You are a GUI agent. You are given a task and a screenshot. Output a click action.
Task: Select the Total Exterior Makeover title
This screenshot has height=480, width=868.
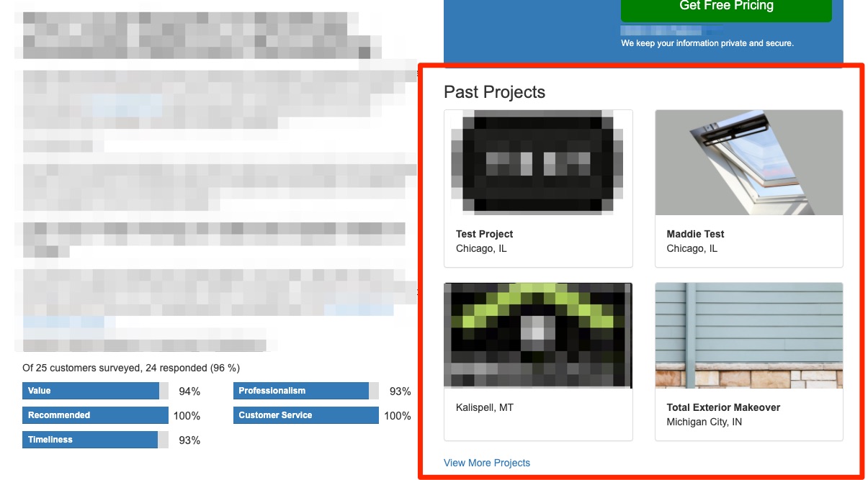pyautogui.click(x=723, y=407)
